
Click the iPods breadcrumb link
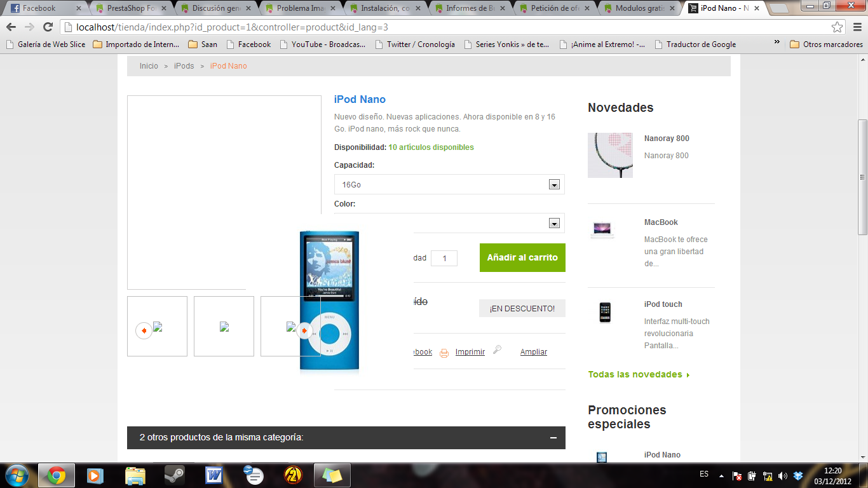coord(184,66)
